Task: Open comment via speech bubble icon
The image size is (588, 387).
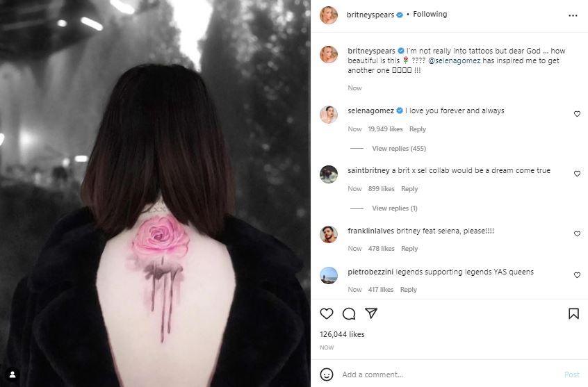Action: pyautogui.click(x=349, y=313)
